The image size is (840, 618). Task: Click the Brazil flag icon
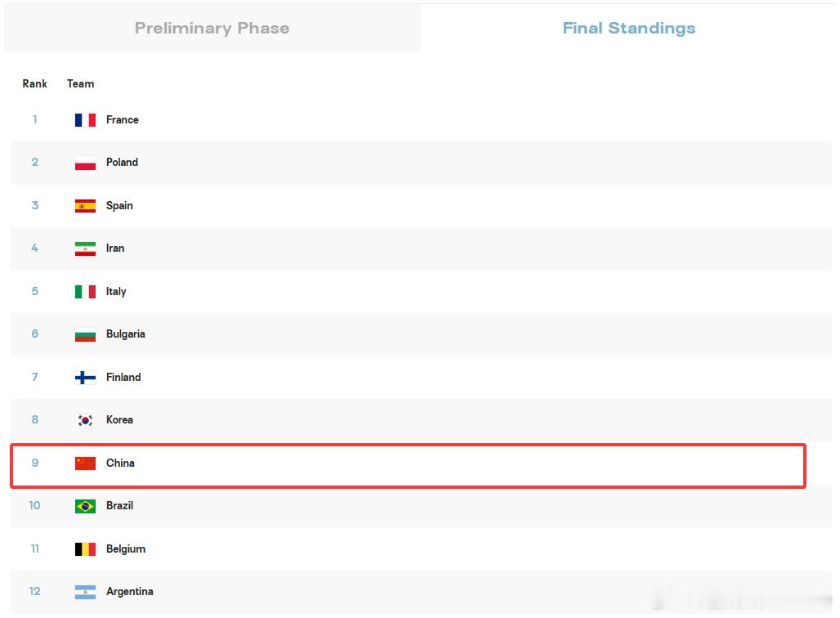pos(85,506)
